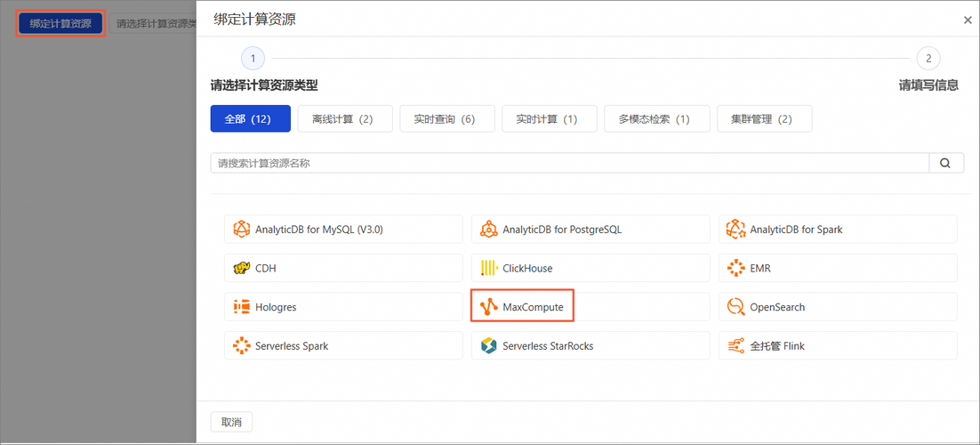Click the AnalyticDB for PostgreSQL icon

[489, 230]
